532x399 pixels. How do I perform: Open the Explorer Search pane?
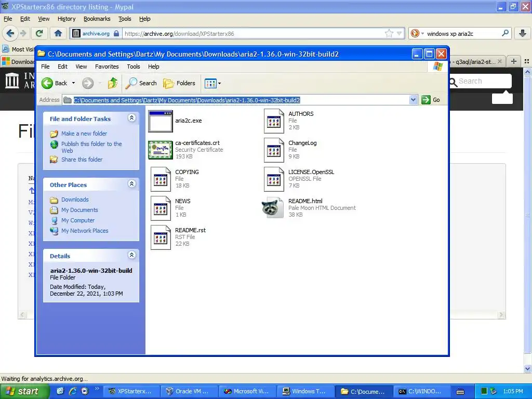coord(141,83)
